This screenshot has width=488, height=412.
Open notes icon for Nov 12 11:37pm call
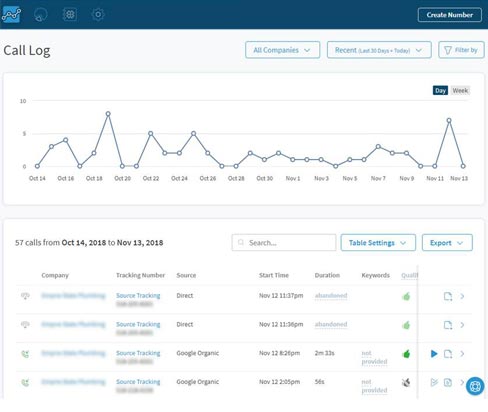[448, 296]
